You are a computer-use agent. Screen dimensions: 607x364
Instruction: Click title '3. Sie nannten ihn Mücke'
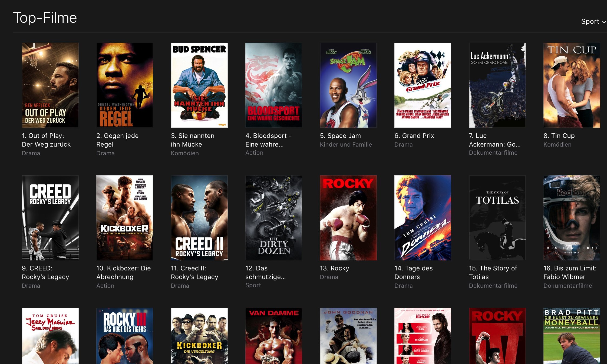[x=193, y=140]
